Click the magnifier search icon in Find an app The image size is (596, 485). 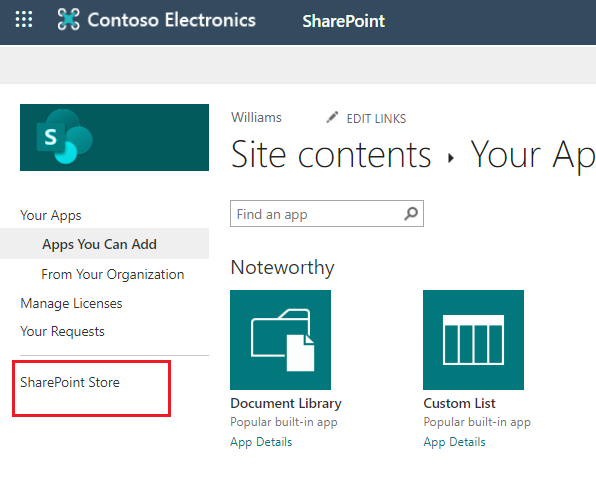[x=411, y=214]
